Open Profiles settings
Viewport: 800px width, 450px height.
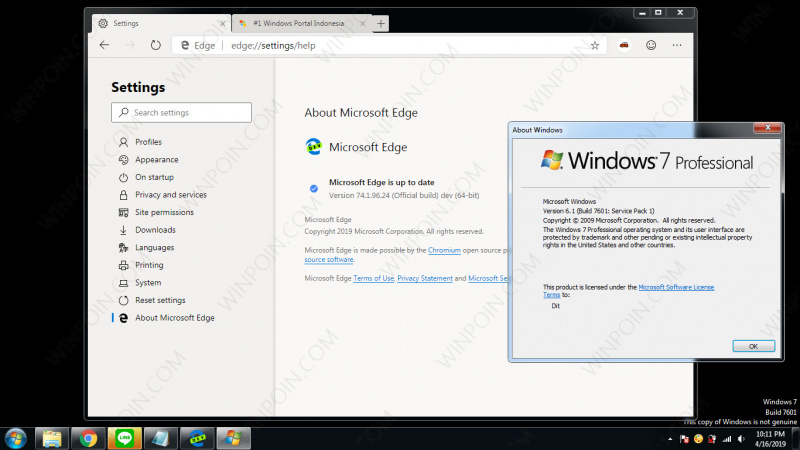[x=148, y=142]
